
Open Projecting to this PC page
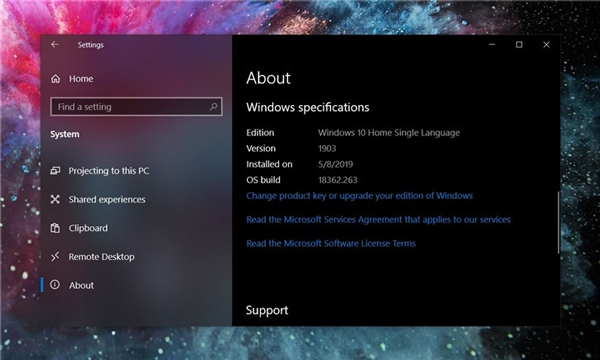coord(109,171)
